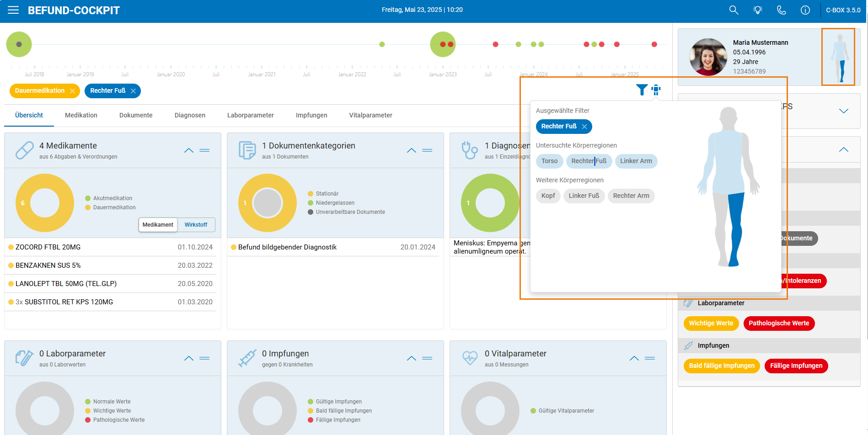The height and width of the screenshot is (435, 868).
Task: Switch medication view to Wirkstoff
Action: point(196,225)
